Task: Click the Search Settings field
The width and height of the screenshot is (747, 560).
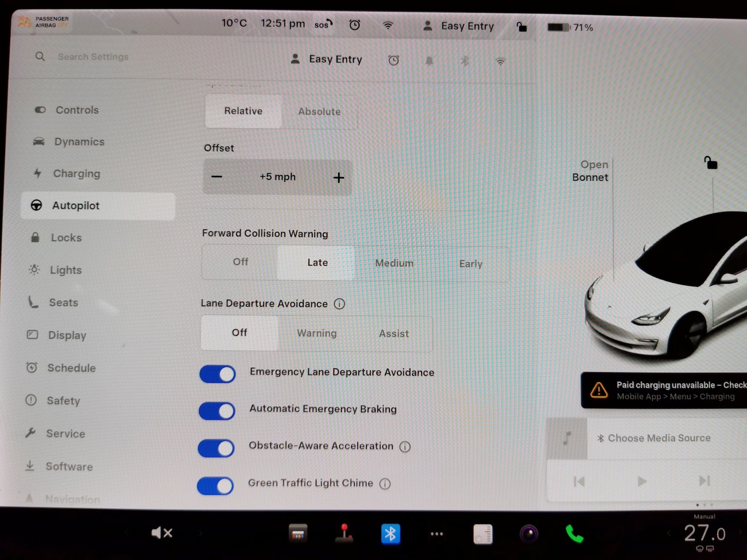Action: (x=93, y=57)
